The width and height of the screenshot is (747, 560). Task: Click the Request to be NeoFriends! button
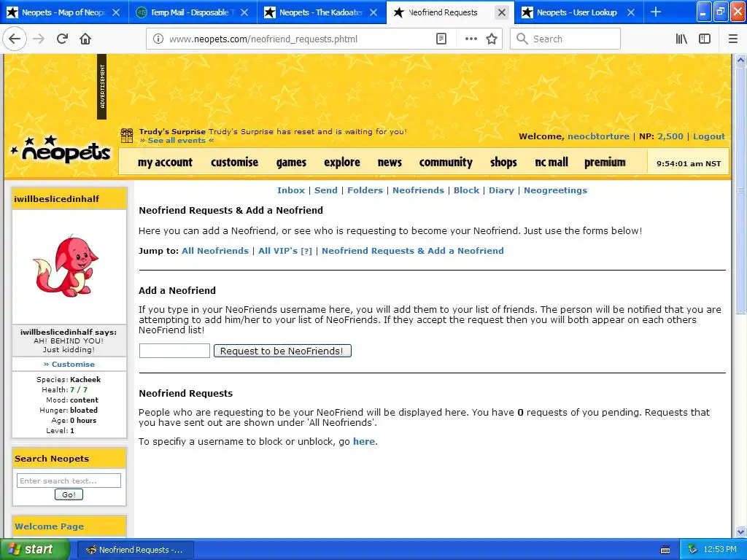[x=282, y=351]
